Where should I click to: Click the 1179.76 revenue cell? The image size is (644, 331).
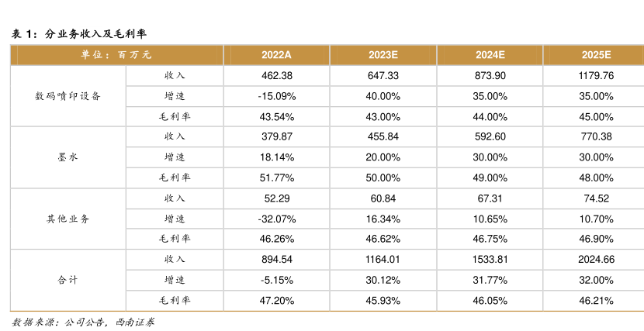[x=597, y=76]
